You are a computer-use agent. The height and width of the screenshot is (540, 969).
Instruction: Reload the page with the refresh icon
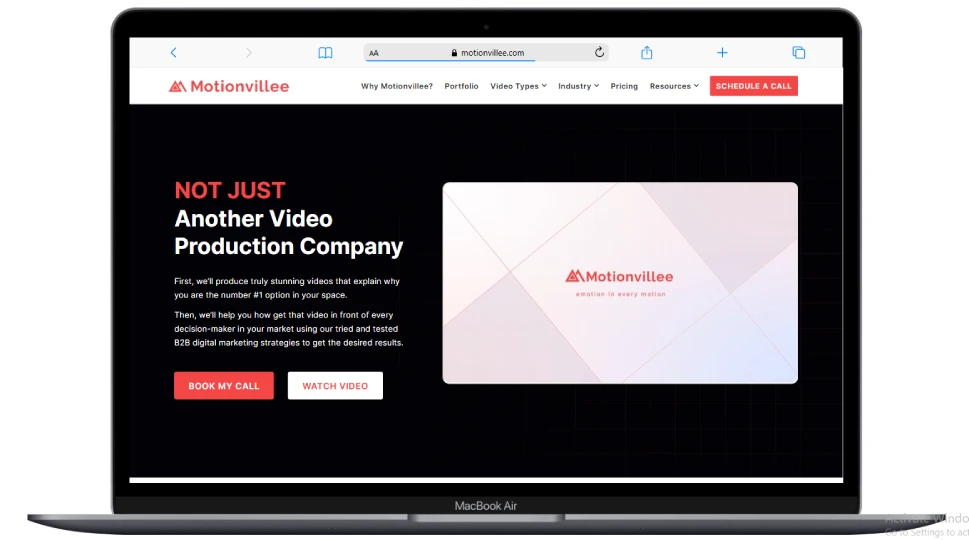[x=599, y=53]
